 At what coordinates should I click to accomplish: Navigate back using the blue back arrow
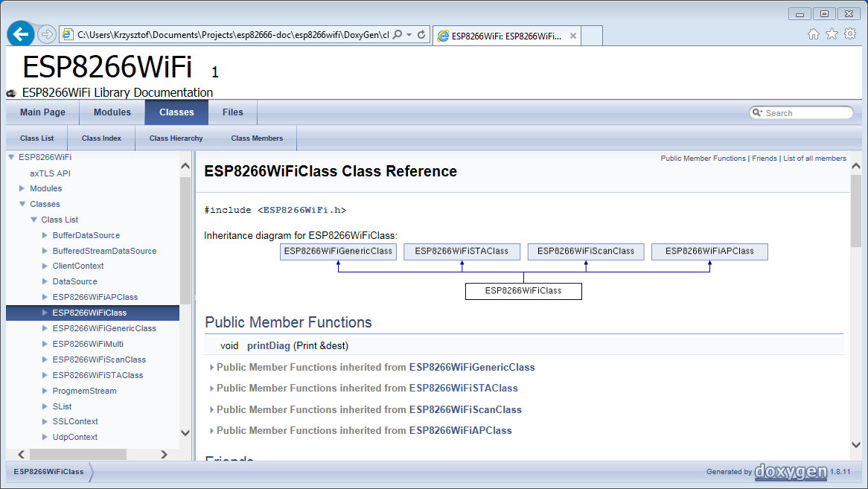20,34
